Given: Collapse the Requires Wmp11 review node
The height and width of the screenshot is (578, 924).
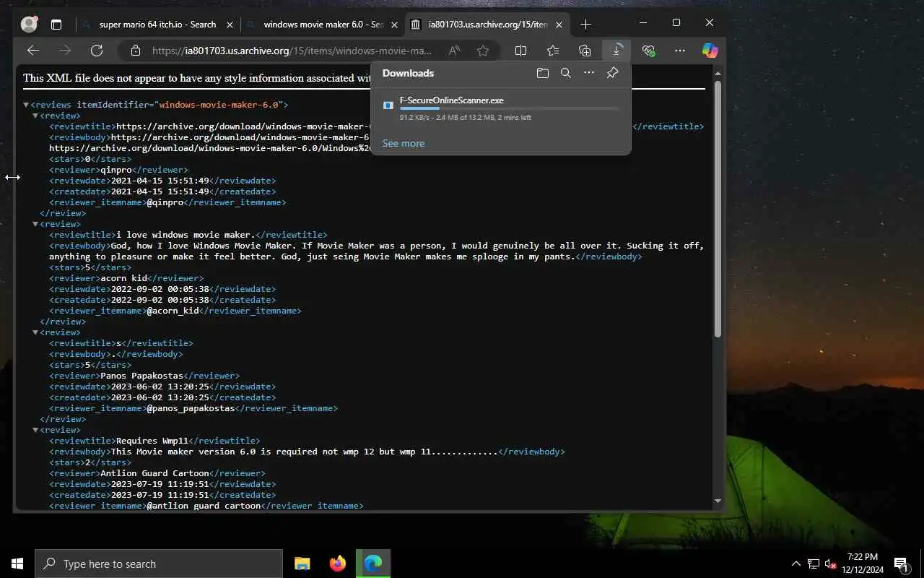Looking at the screenshot, I should coord(35,430).
